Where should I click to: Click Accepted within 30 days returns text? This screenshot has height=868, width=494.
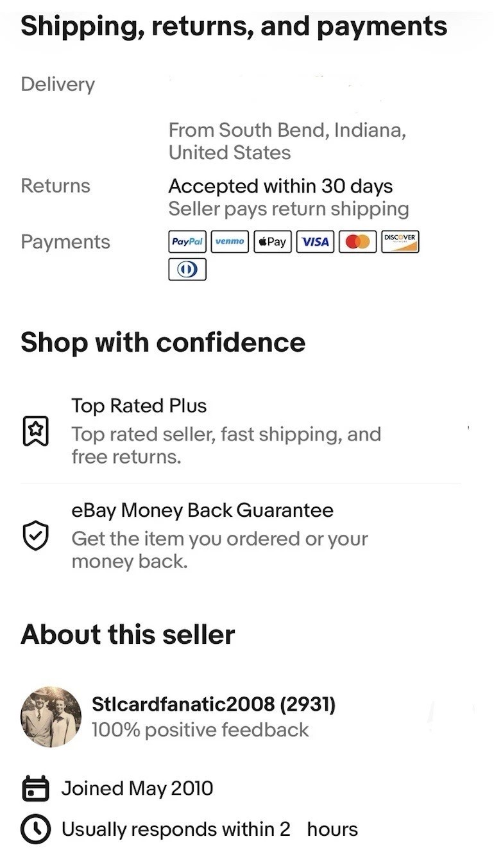280,186
